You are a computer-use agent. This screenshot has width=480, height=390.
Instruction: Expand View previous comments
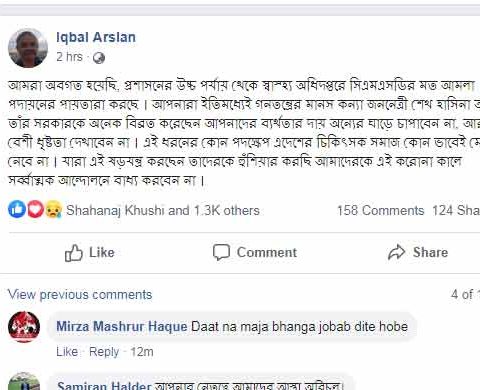click(x=80, y=295)
